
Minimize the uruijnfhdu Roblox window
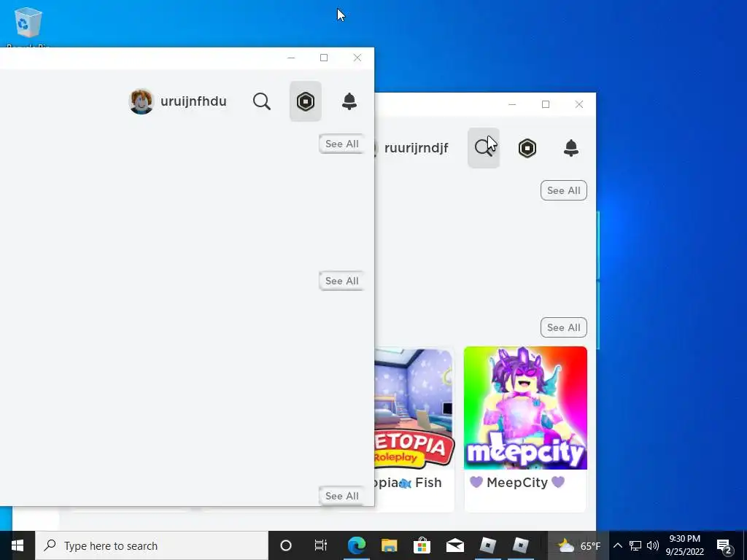pyautogui.click(x=291, y=58)
